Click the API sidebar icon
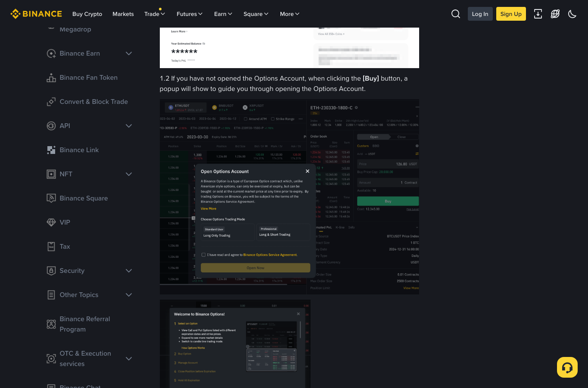Image resolution: width=588 pixels, height=388 pixels. pyautogui.click(x=51, y=126)
